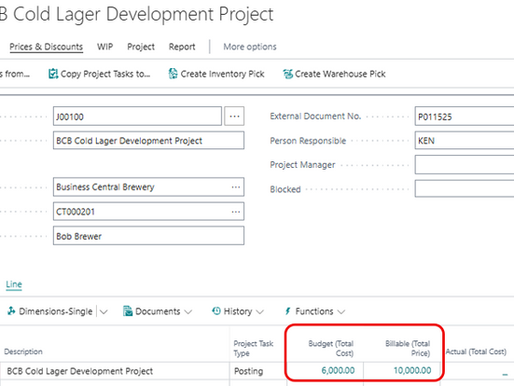Click the External Document No. field P011525
This screenshot has height=386, width=514.
tap(464, 116)
